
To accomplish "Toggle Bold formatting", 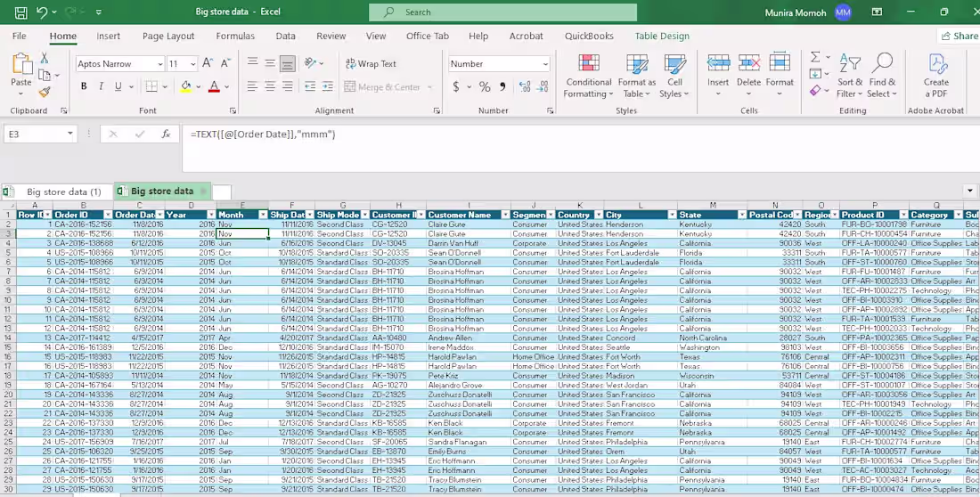I will (x=84, y=87).
